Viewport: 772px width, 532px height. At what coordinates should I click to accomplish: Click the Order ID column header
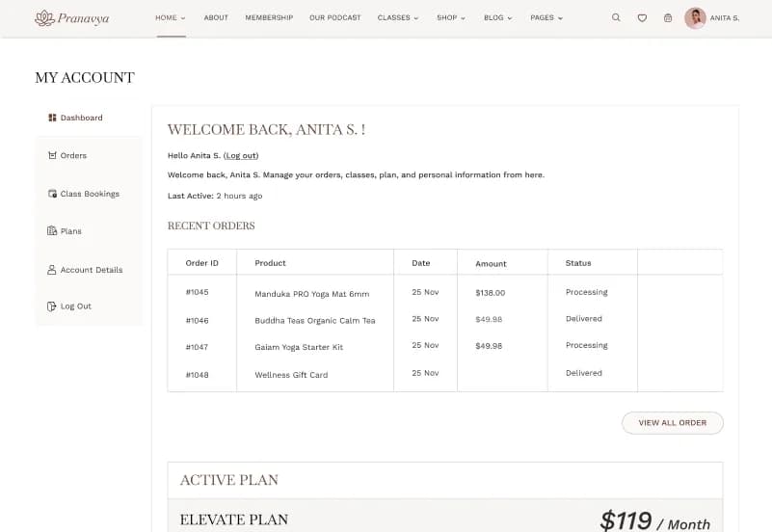pyautogui.click(x=201, y=263)
